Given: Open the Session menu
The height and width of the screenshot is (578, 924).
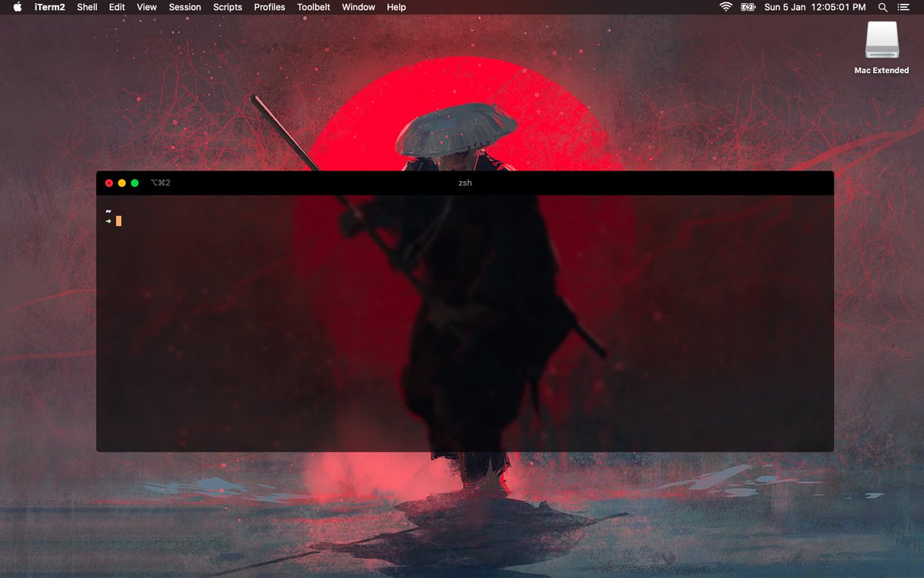Looking at the screenshot, I should pyautogui.click(x=185, y=7).
